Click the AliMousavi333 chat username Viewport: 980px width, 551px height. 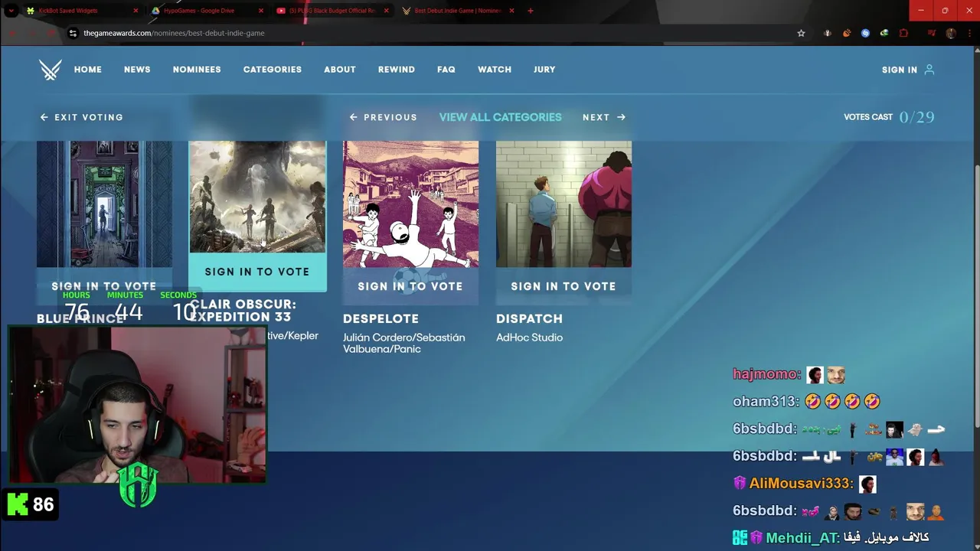pyautogui.click(x=800, y=484)
